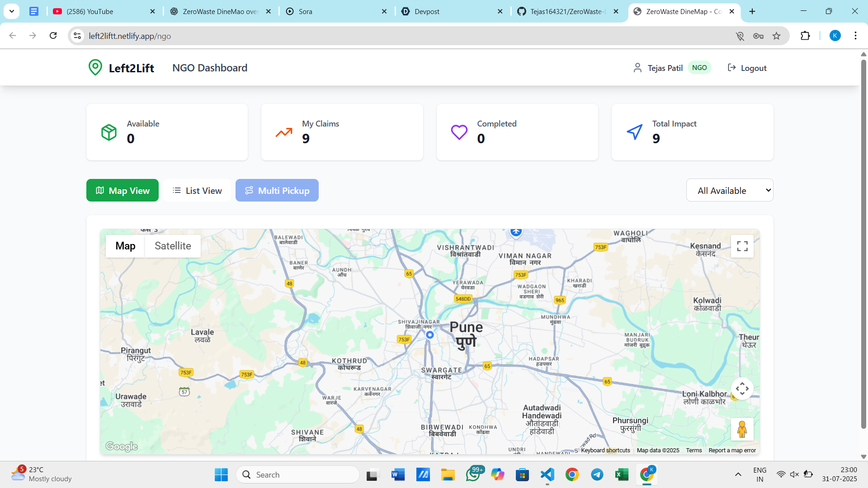Viewport: 868px width, 488px height.
Task: Click the Multi Pickup button
Action: (x=277, y=191)
